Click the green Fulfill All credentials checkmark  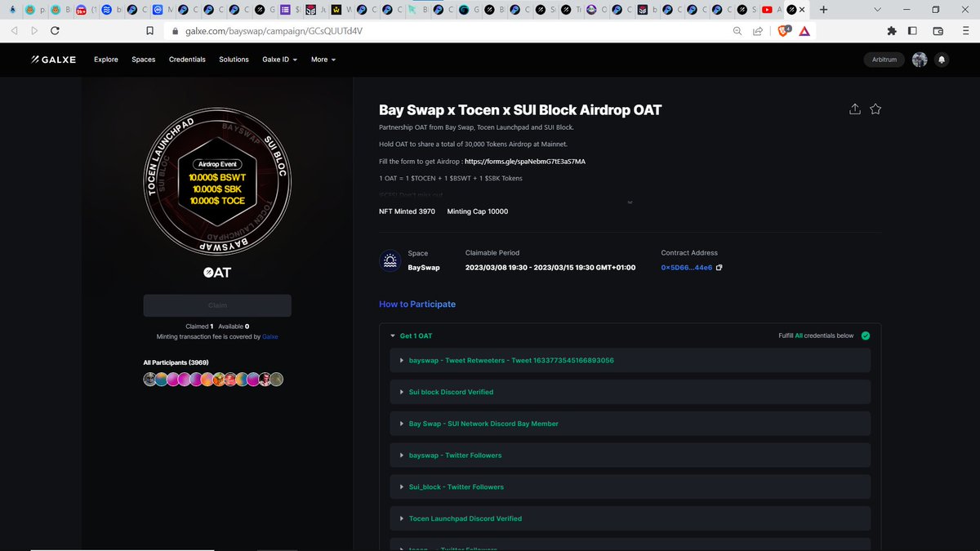click(x=866, y=335)
